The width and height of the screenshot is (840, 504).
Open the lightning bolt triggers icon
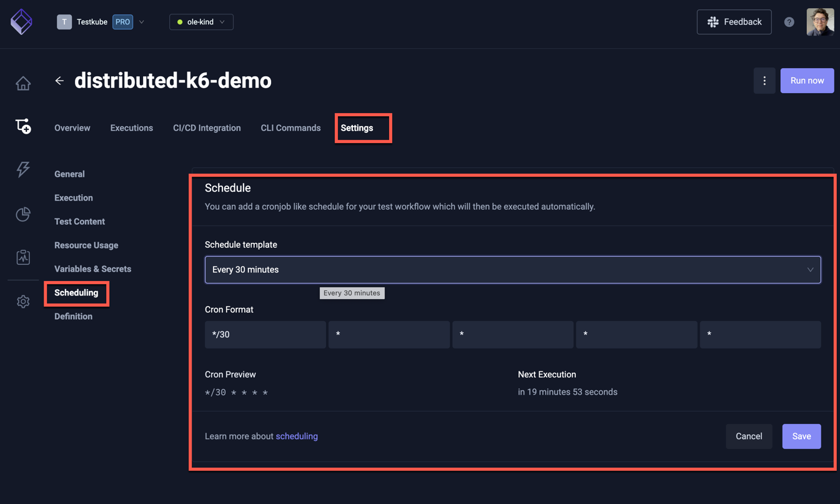tap(23, 169)
